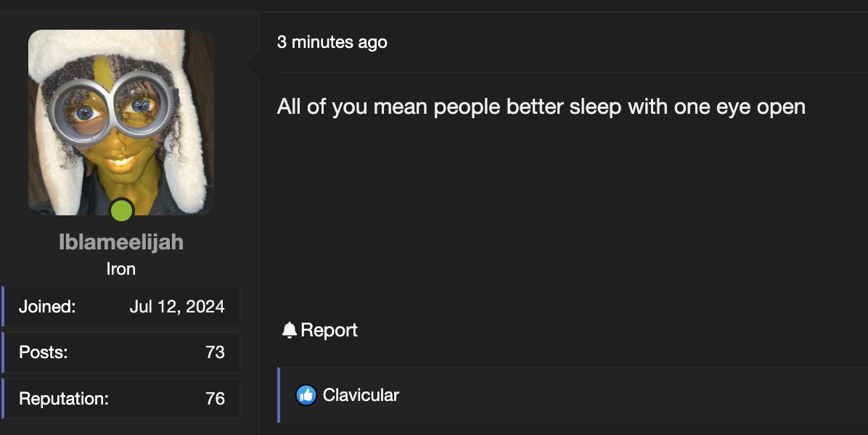Click the reputation value 76
The width and height of the screenshot is (868, 435).
[x=215, y=398]
